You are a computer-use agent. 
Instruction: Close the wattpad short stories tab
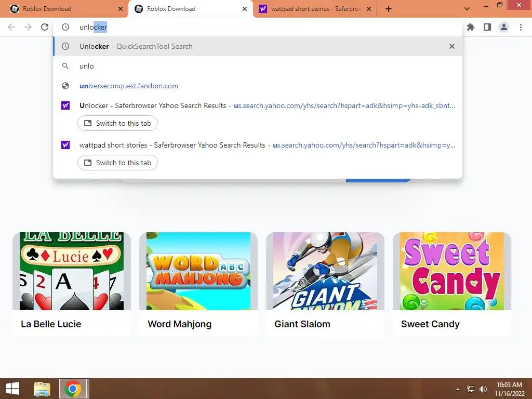tap(369, 9)
